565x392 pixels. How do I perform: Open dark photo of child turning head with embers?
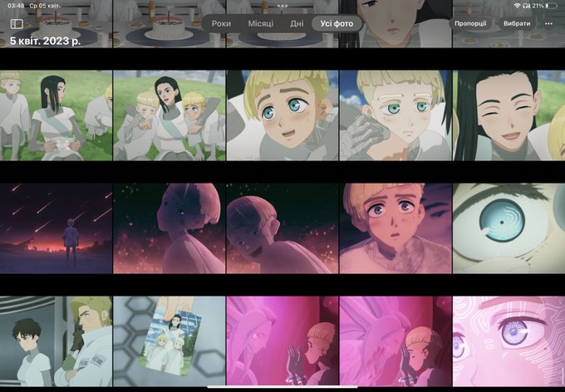(x=169, y=228)
